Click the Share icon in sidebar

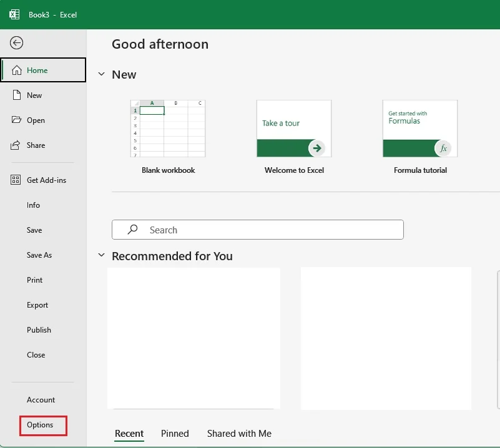(x=17, y=145)
